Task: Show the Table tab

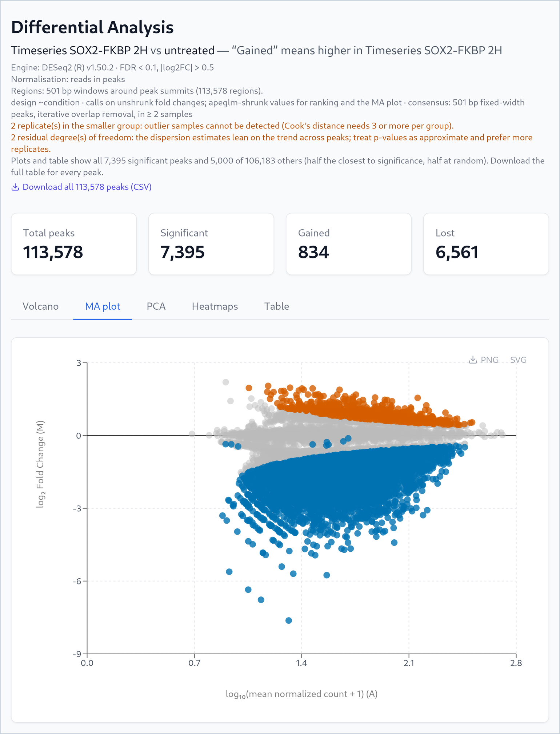Action: coord(277,306)
